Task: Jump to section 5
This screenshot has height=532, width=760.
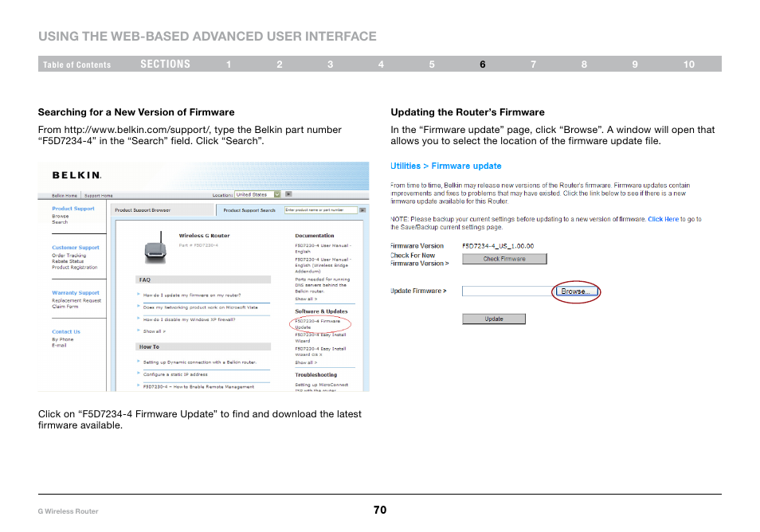Action: 432,65
